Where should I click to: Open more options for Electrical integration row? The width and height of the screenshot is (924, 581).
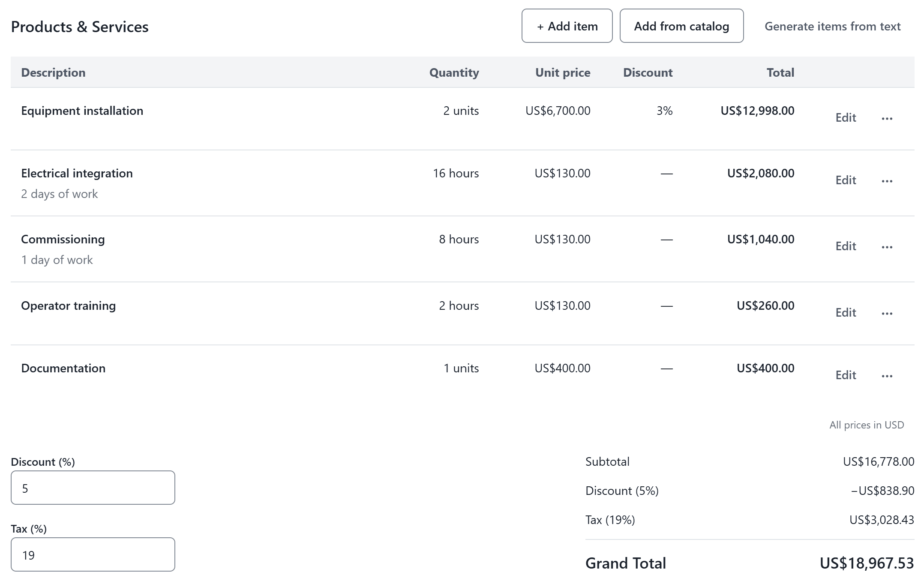887,181
